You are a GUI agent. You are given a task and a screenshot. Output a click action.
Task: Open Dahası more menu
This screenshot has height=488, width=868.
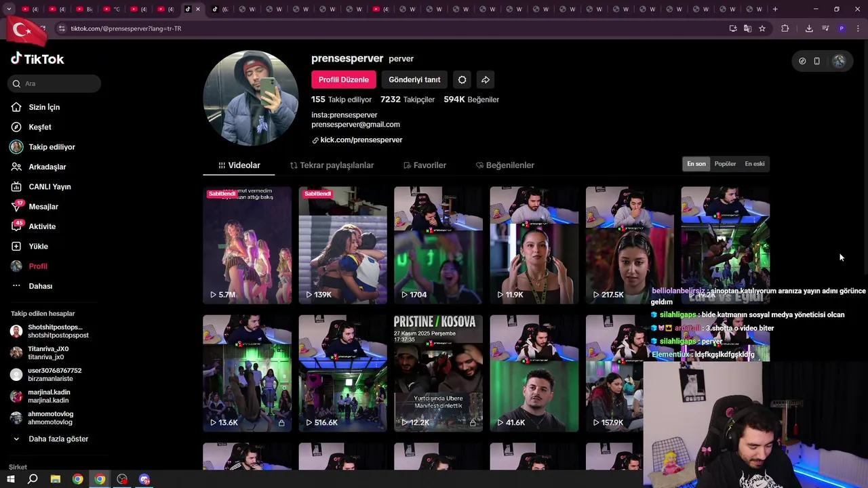pyautogui.click(x=40, y=286)
